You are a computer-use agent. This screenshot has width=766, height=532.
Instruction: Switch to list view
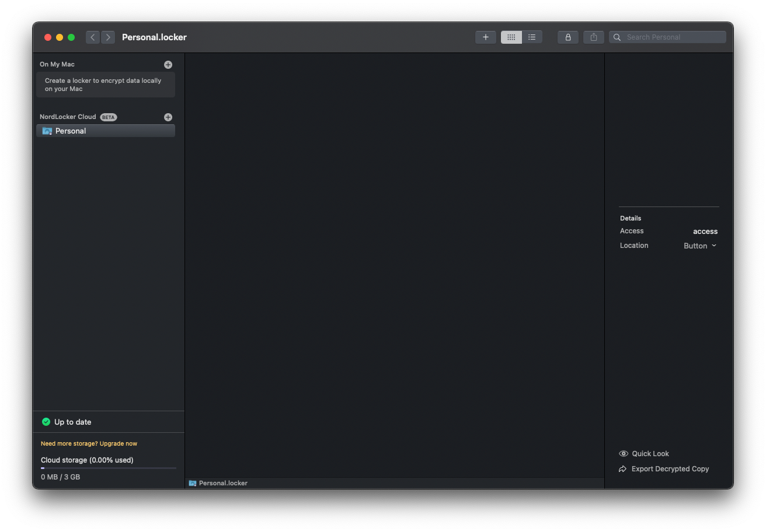(532, 37)
